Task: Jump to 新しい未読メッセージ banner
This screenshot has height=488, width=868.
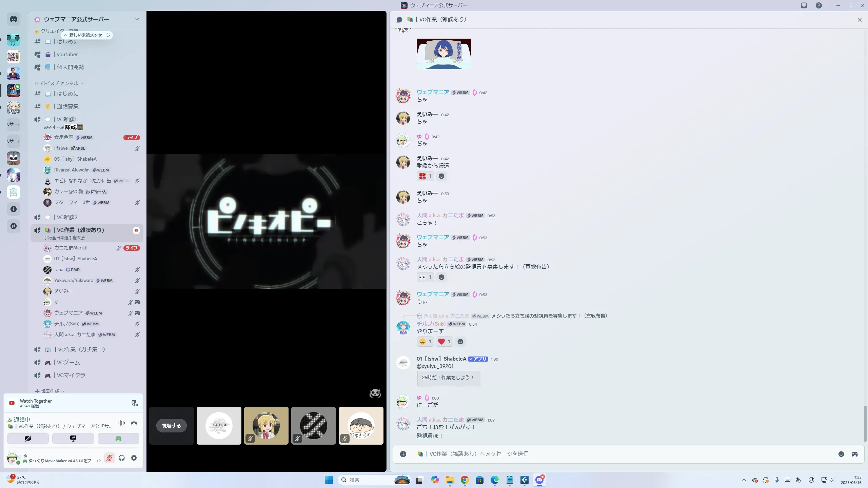Action: coord(87,35)
